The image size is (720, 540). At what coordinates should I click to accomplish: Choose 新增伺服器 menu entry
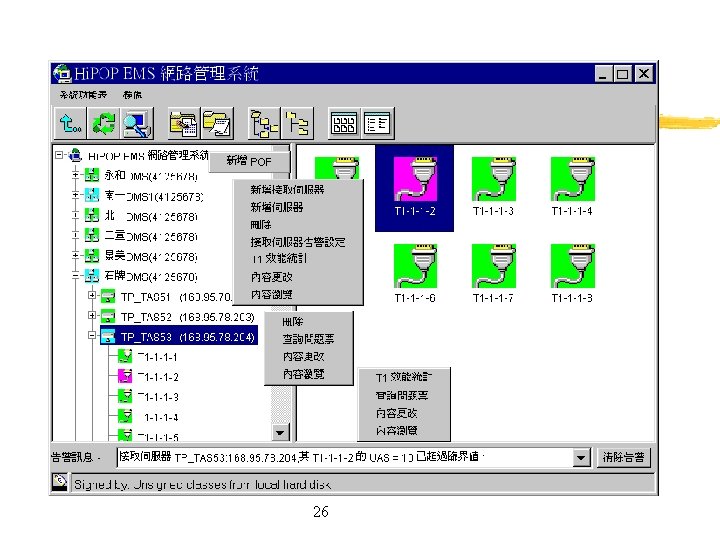pyautogui.click(x=277, y=207)
